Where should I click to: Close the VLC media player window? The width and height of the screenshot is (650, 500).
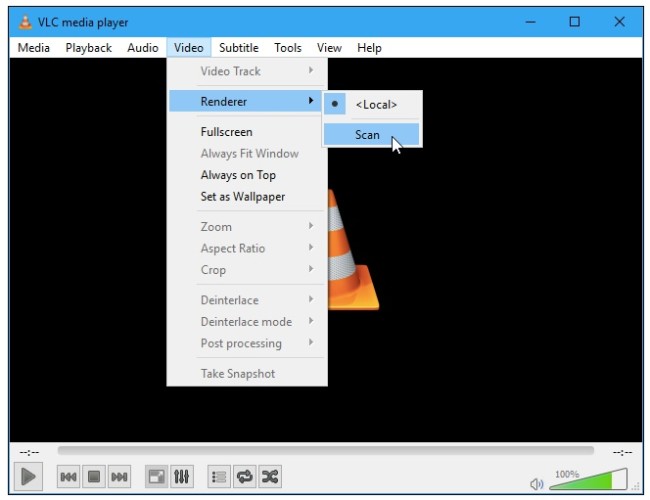tap(619, 22)
